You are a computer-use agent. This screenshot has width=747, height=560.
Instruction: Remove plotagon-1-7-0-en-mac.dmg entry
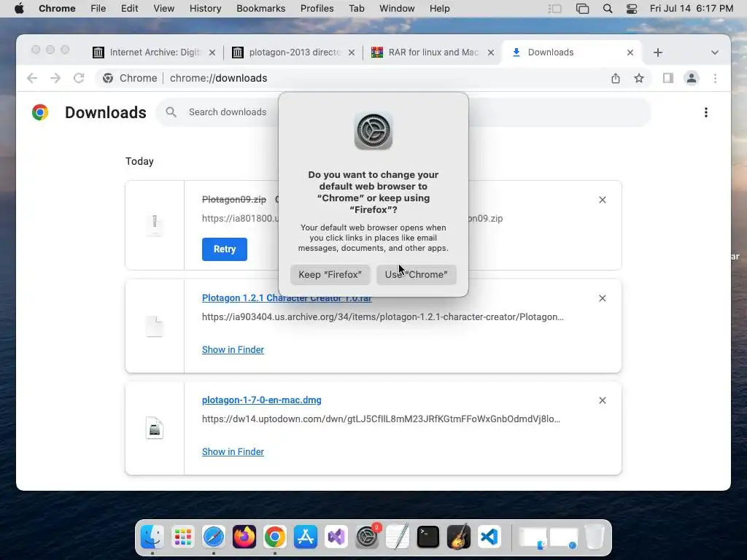pyautogui.click(x=602, y=400)
